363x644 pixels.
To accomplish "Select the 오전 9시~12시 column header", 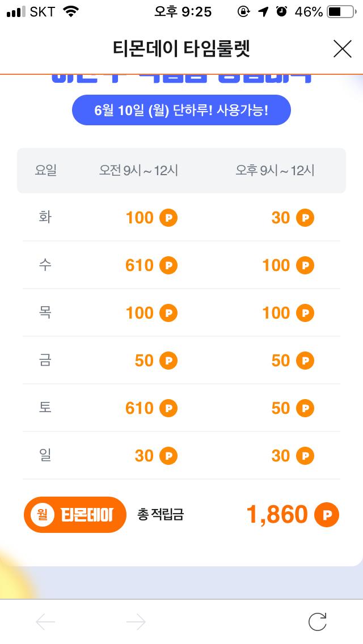I will 138,170.
